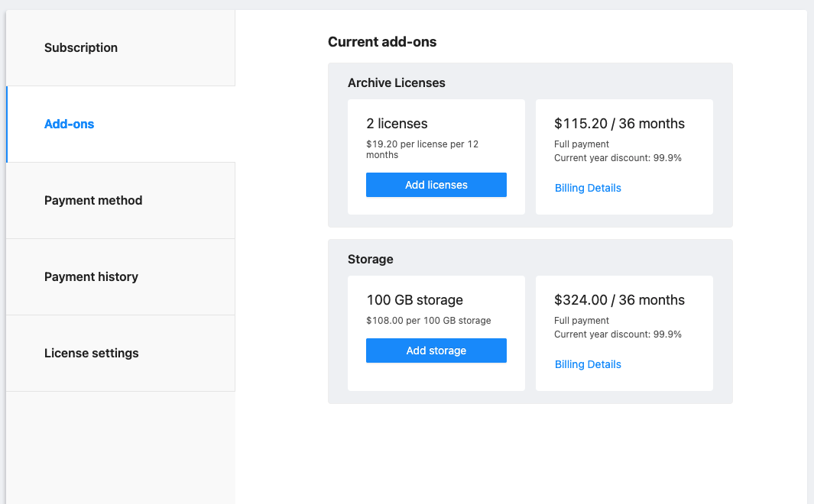Open the Payment history tab
Image resolution: width=814 pixels, height=504 pixels.
pos(91,276)
